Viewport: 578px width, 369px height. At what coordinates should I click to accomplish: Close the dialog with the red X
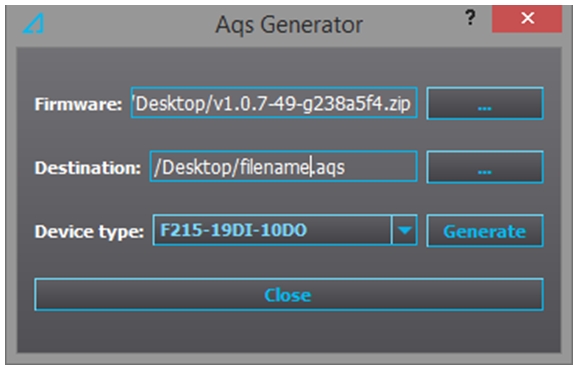(527, 18)
